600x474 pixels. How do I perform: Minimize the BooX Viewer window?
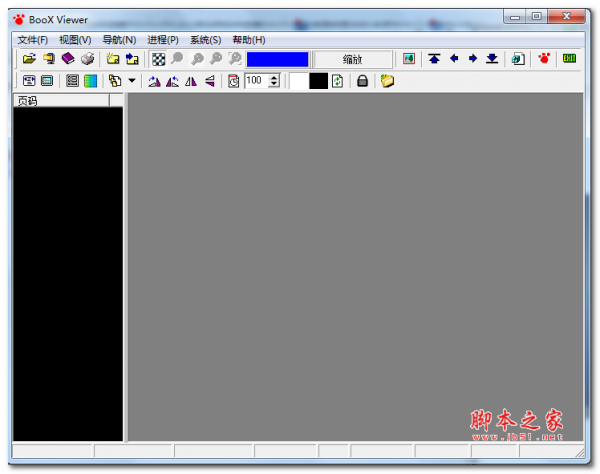point(515,17)
